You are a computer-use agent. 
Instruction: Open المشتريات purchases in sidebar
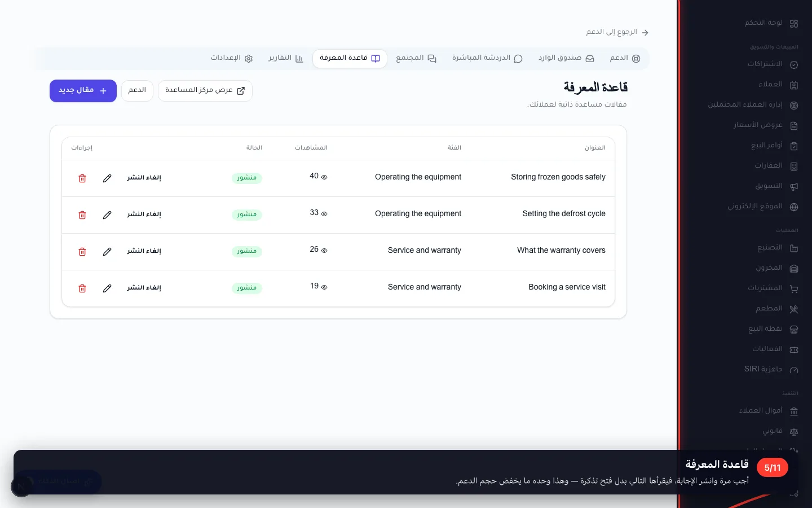(773, 288)
